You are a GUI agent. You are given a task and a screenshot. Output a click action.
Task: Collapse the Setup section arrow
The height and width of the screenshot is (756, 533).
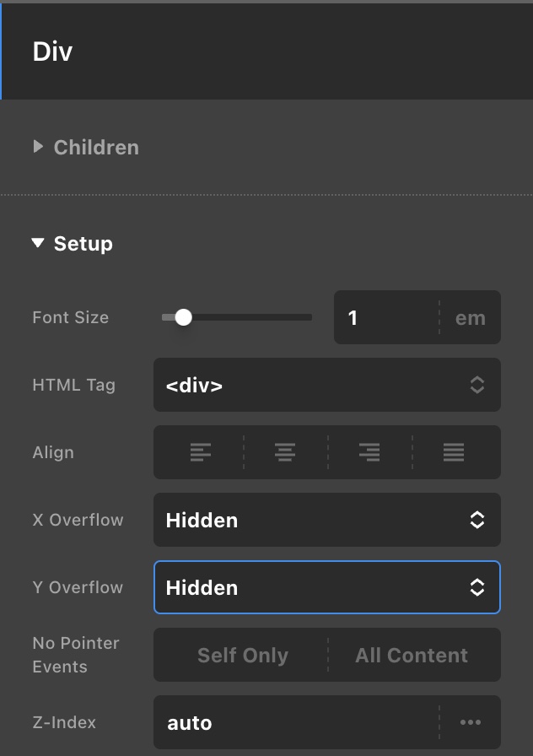tap(38, 244)
